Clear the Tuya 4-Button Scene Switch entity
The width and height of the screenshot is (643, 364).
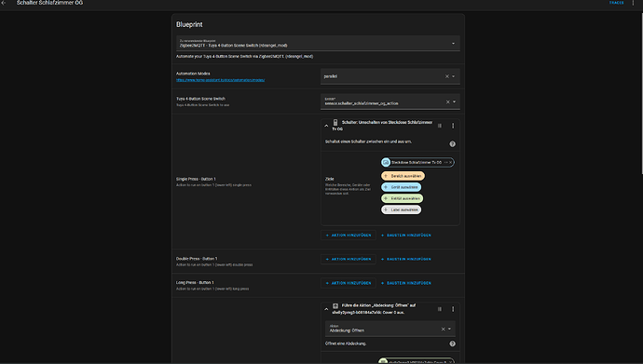(x=448, y=102)
